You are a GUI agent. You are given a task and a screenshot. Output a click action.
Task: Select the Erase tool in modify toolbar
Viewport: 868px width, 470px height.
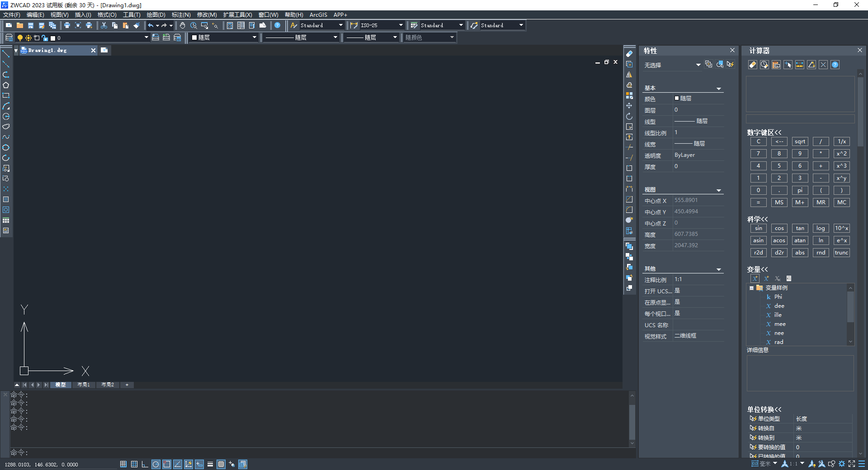(629, 54)
